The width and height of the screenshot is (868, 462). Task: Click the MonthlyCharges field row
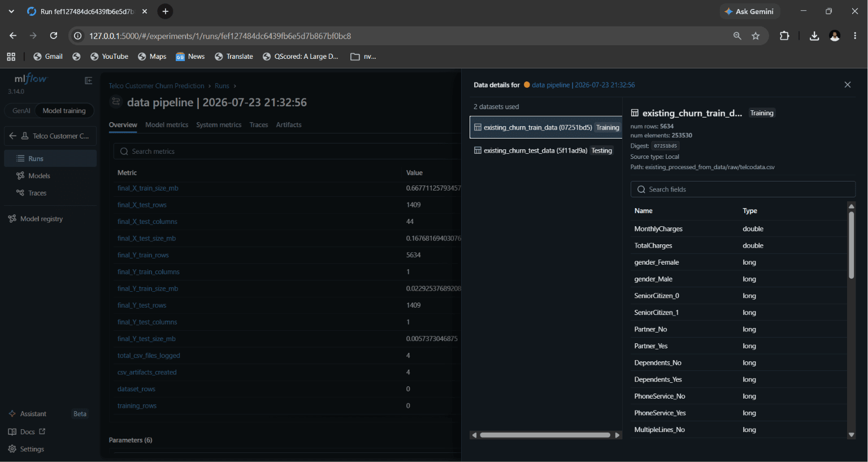pyautogui.click(x=739, y=229)
